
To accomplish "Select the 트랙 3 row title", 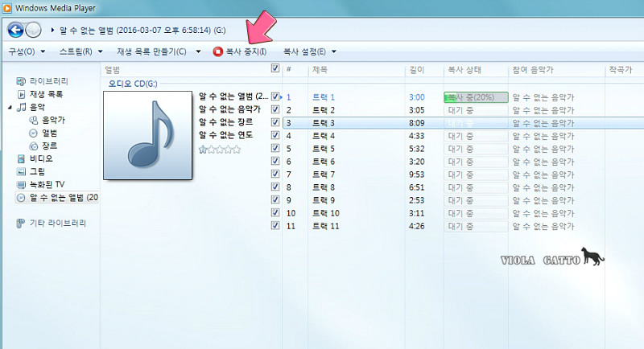I will pyautogui.click(x=324, y=123).
